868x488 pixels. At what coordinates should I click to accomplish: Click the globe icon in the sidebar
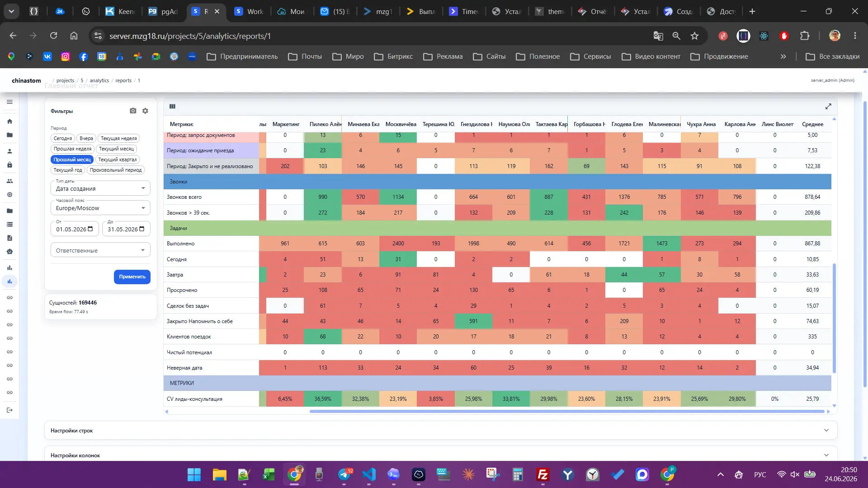point(9,195)
